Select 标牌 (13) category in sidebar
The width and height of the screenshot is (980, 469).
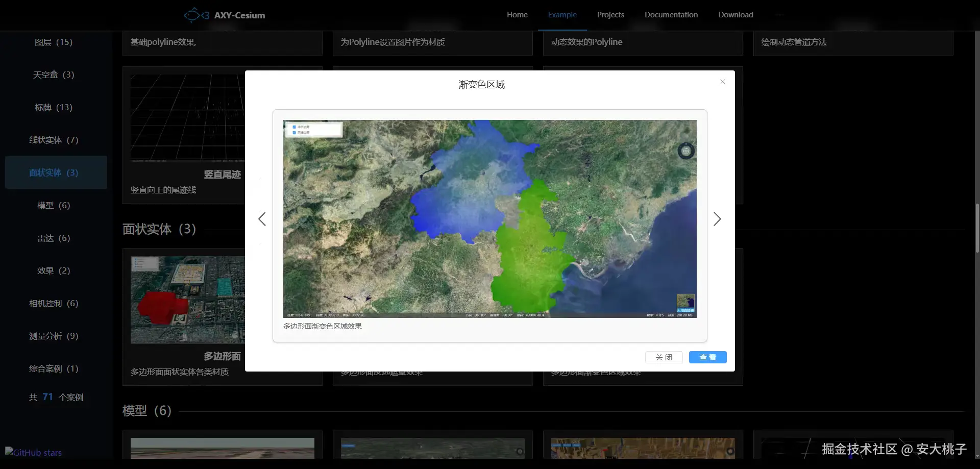pos(54,107)
